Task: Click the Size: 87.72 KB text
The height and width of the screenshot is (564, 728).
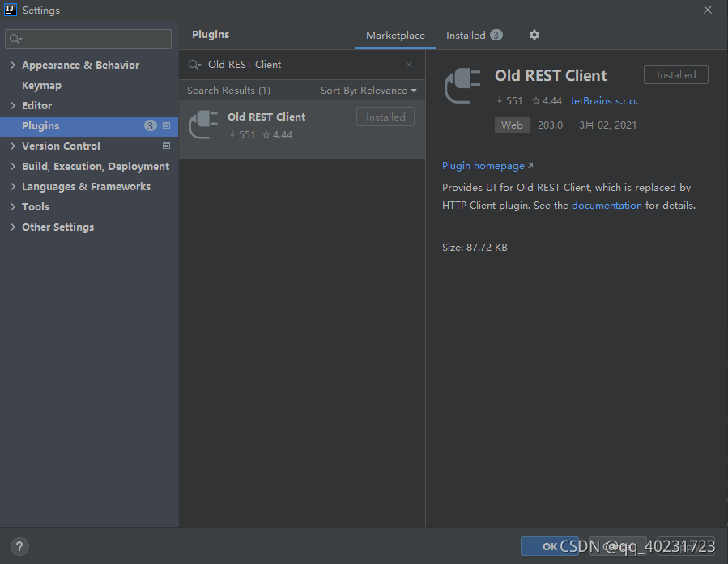Action: [475, 248]
